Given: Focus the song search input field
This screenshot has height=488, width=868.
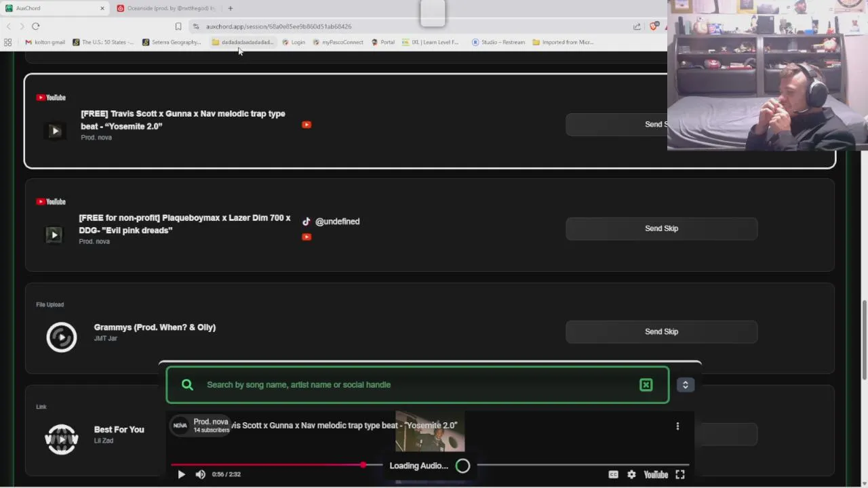Looking at the screenshot, I should [417, 384].
